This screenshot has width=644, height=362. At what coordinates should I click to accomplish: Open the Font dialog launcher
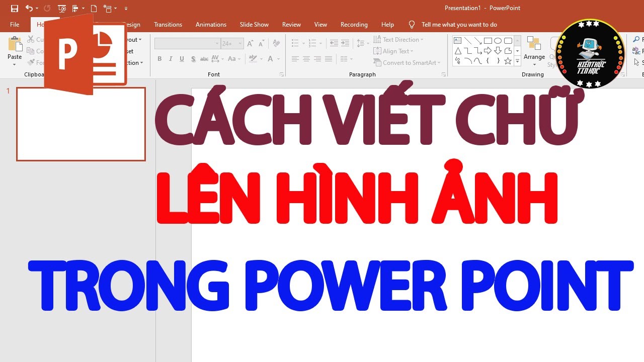(282, 74)
